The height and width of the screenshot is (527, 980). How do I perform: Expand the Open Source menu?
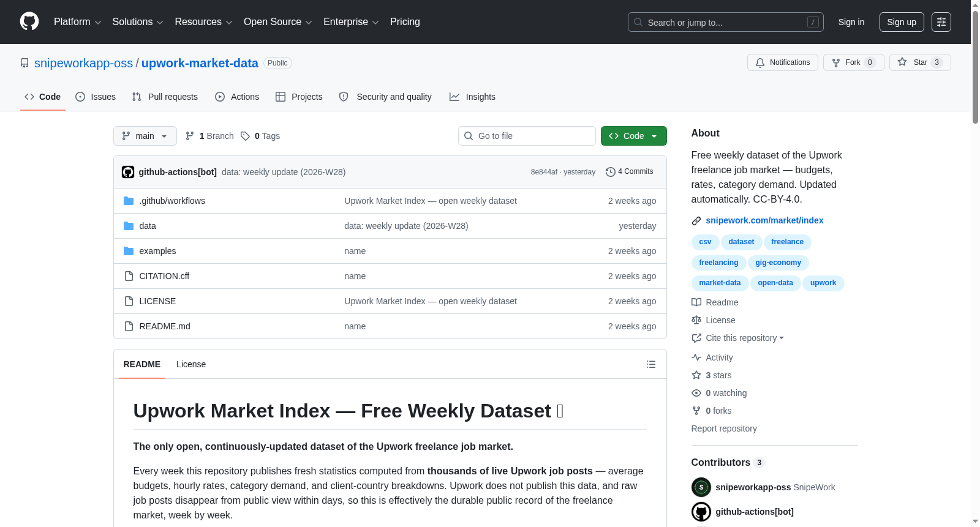[x=278, y=22]
